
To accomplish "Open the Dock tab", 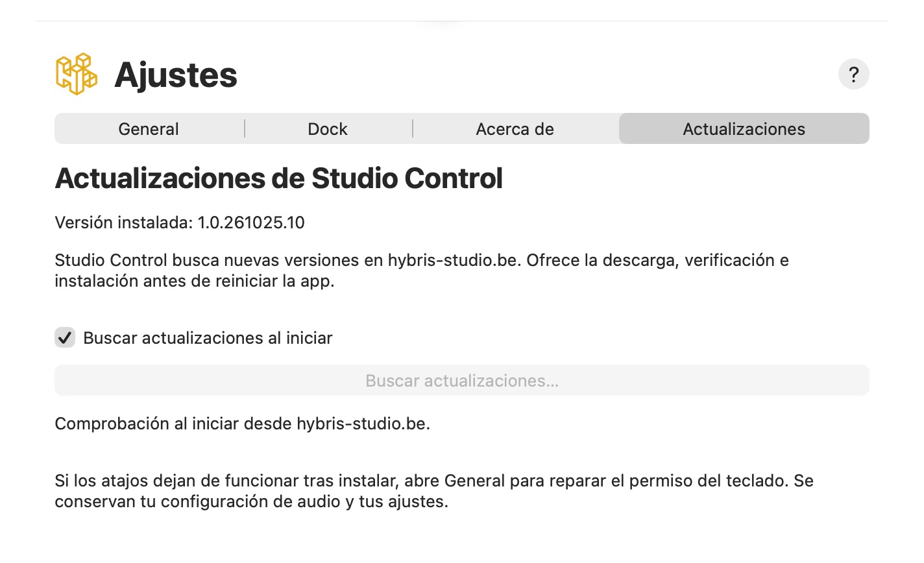I will coord(328,128).
